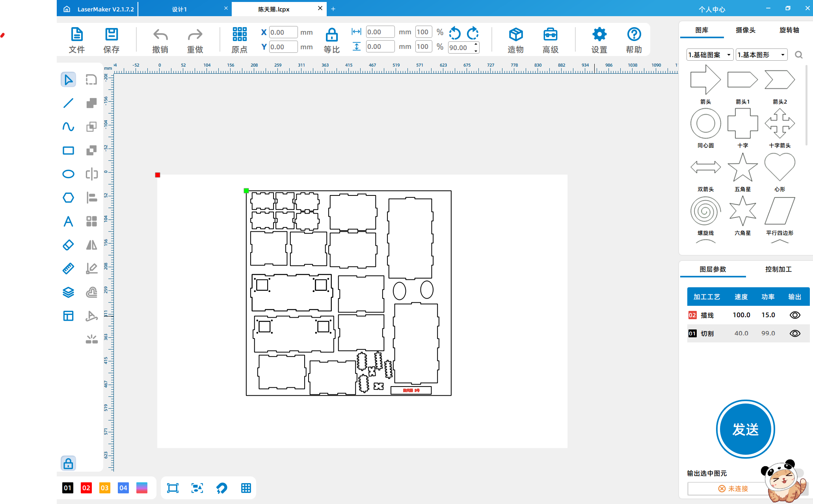The image size is (813, 504).
Task: Toggle the lock icon at sidebar bottom
Action: [x=68, y=463]
